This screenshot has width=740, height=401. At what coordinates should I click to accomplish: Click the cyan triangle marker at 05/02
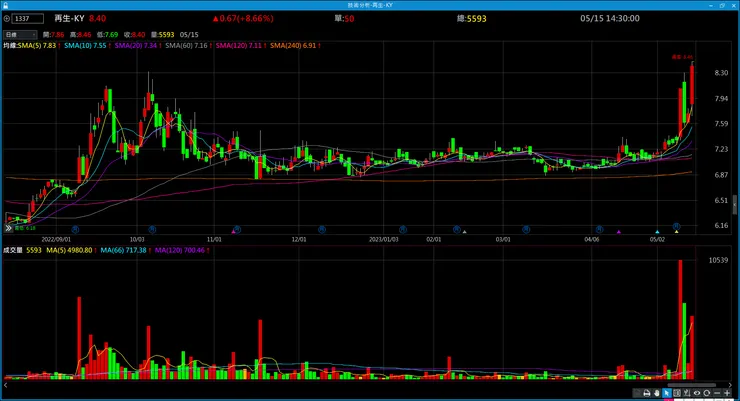[x=657, y=232]
